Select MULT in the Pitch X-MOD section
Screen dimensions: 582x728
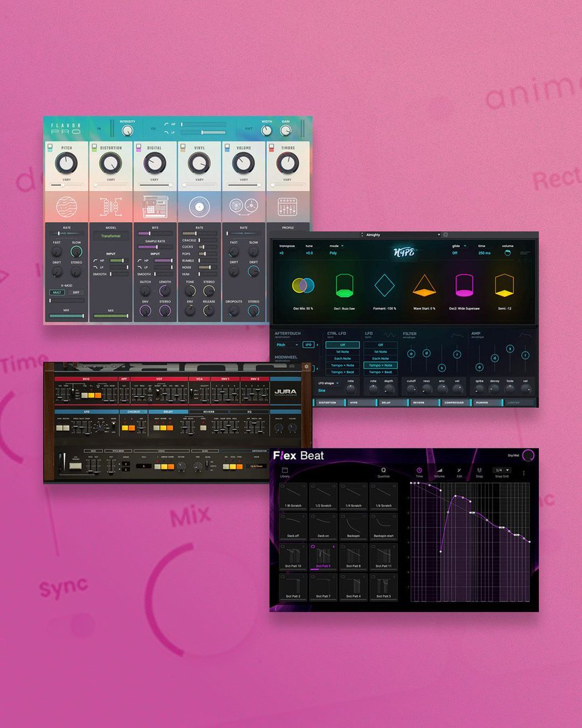pyautogui.click(x=57, y=292)
